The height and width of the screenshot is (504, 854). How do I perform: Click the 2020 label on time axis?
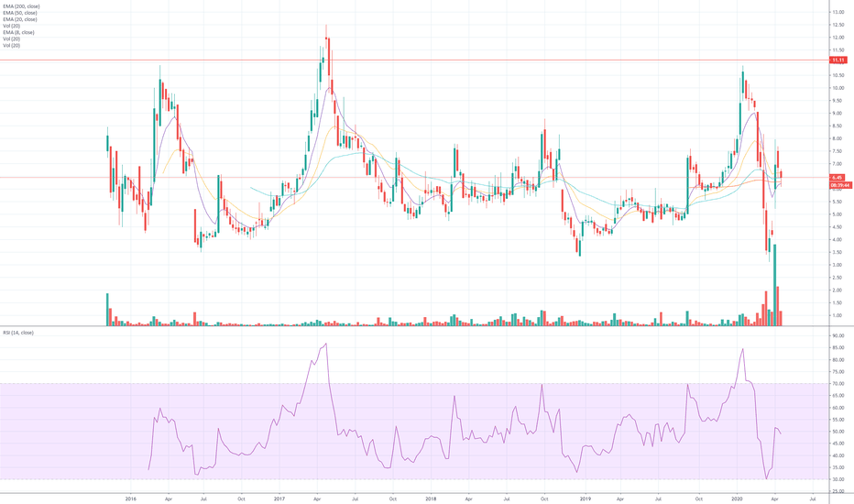737,499
